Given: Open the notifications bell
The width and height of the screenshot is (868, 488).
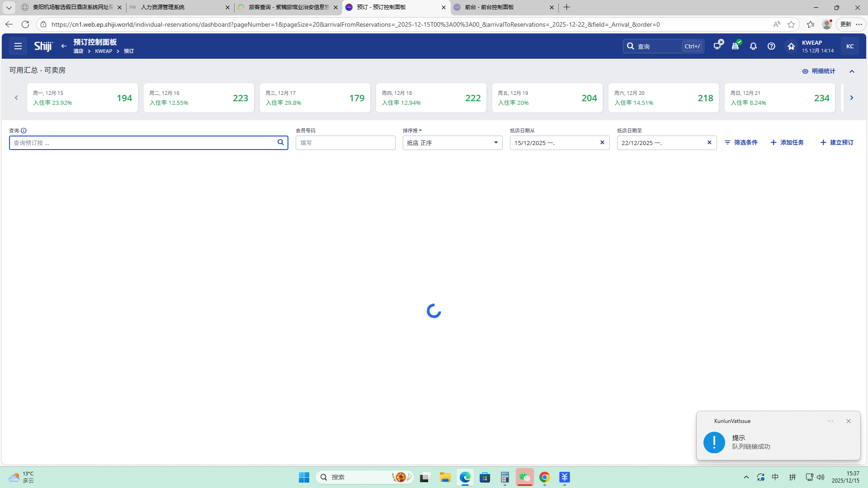Looking at the screenshot, I should pyautogui.click(x=753, y=46).
